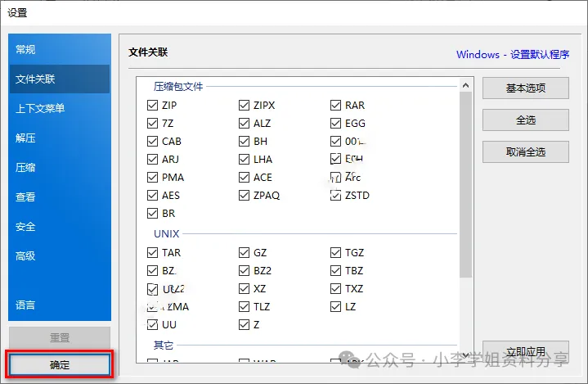This screenshot has height=384, width=588.
Task: Toggle the XZ checkbox
Action: (x=244, y=289)
